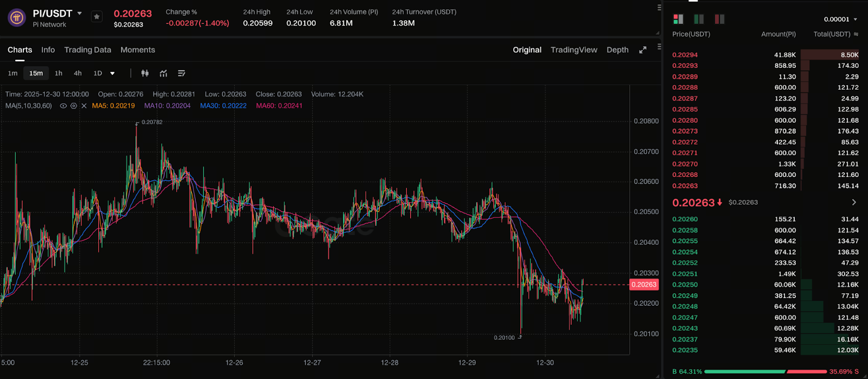Select ask price 0.20270

pyautogui.click(x=685, y=164)
